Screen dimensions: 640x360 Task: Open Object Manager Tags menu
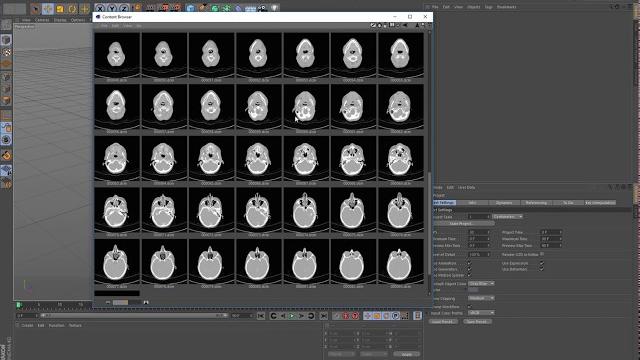coord(489,7)
